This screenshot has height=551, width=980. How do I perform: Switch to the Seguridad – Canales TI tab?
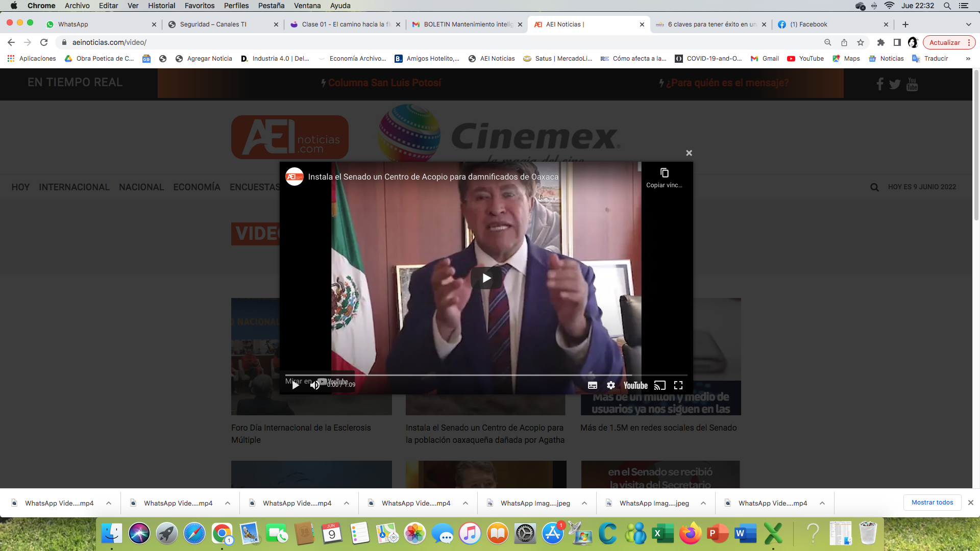click(x=223, y=24)
